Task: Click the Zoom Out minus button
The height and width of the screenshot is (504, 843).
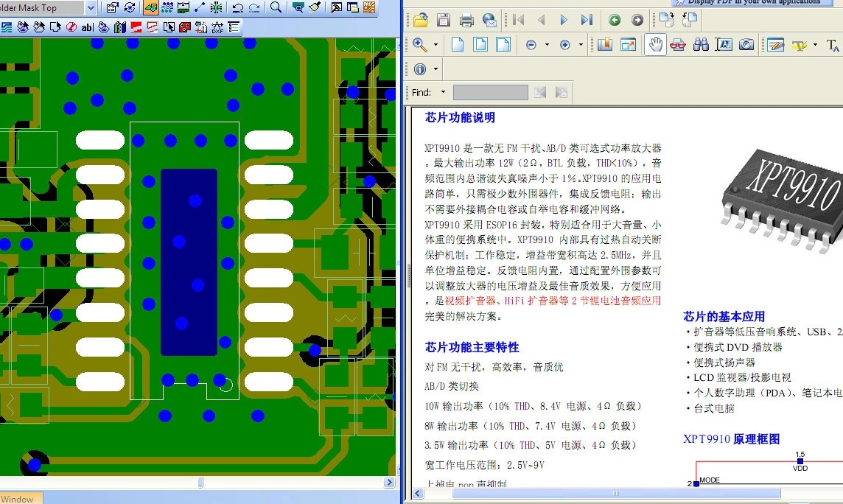Action: (x=531, y=45)
